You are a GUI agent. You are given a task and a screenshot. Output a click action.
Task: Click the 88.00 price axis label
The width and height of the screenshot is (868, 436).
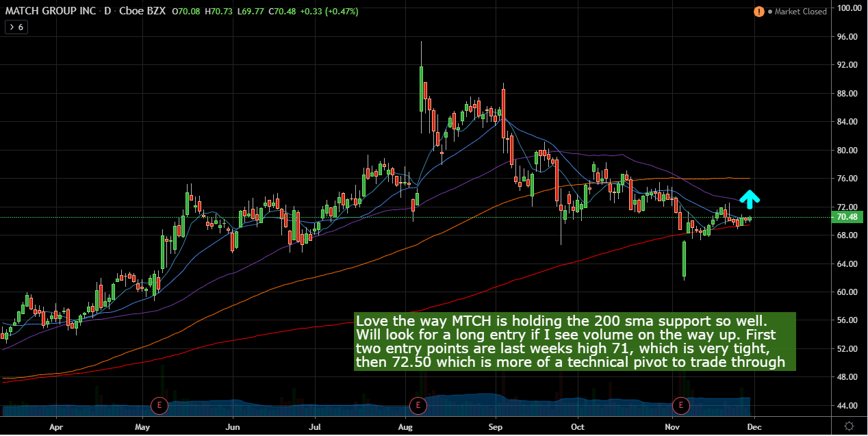click(x=849, y=93)
